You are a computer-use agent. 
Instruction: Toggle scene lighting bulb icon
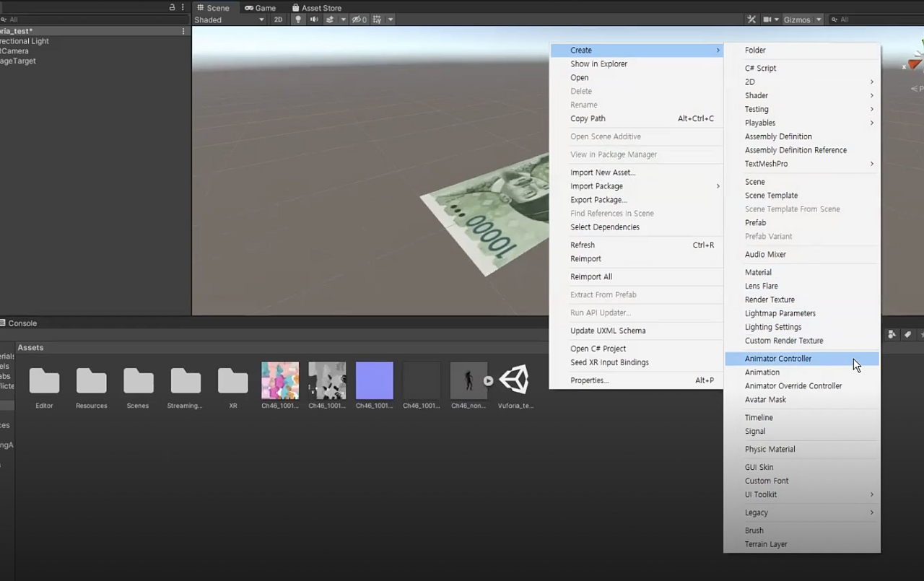(298, 19)
